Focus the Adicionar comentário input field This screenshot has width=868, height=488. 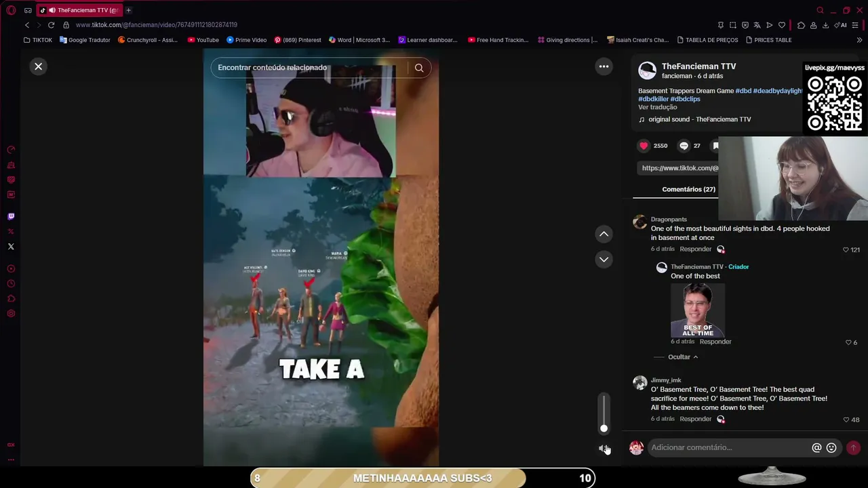coord(729,447)
